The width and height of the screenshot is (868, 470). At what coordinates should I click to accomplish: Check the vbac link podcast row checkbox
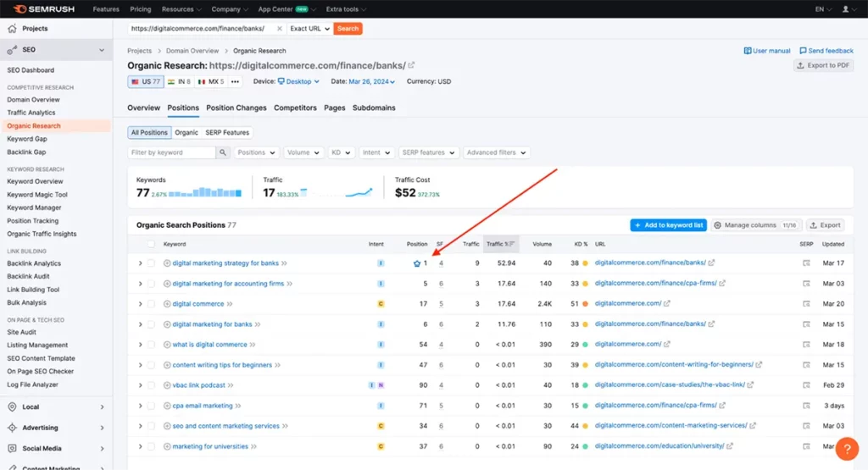[x=151, y=384]
